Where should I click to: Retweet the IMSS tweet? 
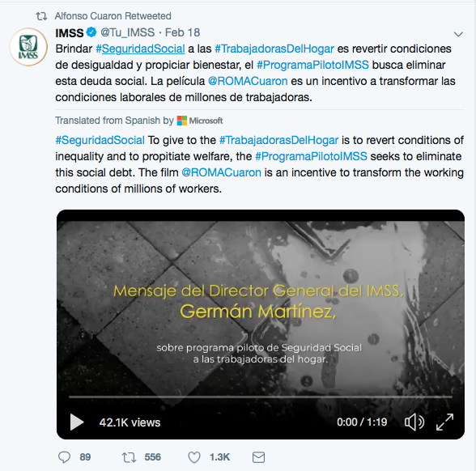(x=129, y=457)
